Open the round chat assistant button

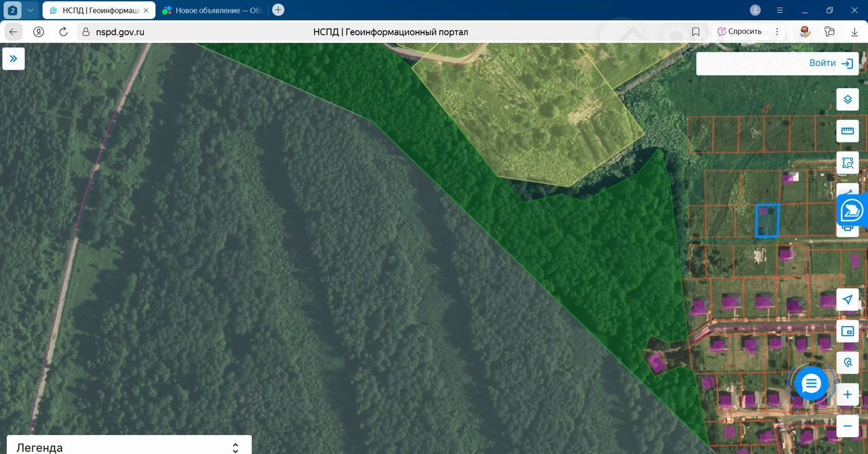(x=811, y=384)
